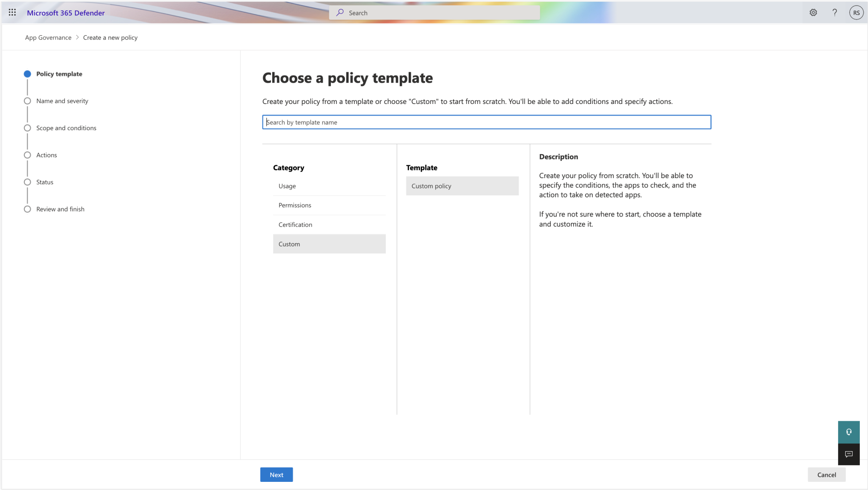Expand the Usage category option

(287, 185)
